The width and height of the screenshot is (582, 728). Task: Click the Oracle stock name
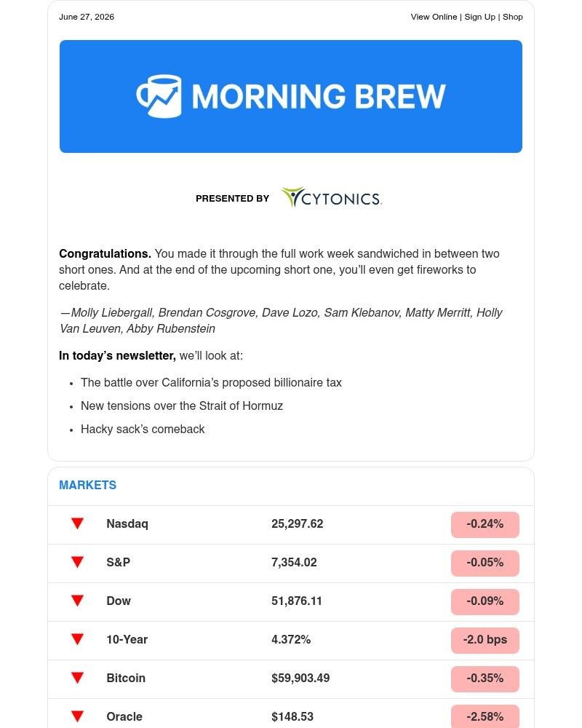(x=124, y=716)
